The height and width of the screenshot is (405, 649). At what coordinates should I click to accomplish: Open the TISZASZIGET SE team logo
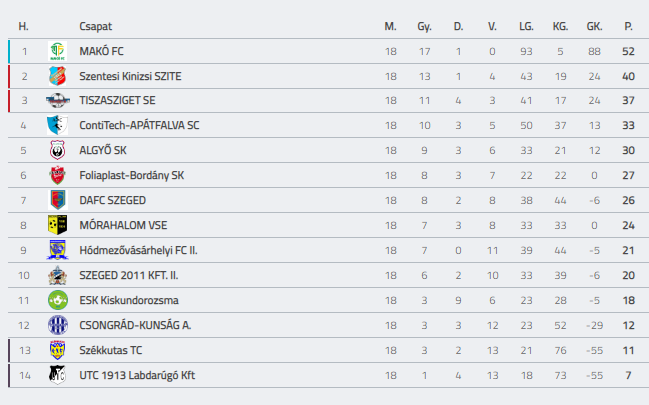pos(58,100)
